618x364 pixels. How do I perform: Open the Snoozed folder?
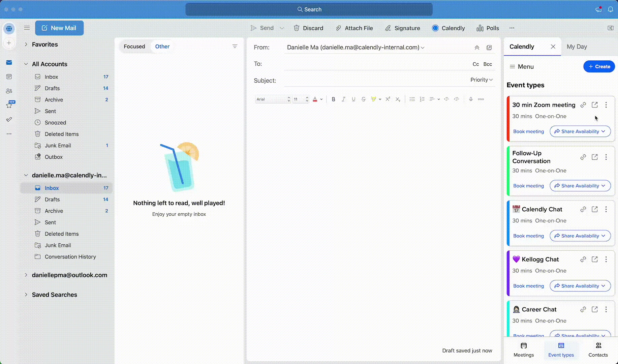tap(55, 122)
